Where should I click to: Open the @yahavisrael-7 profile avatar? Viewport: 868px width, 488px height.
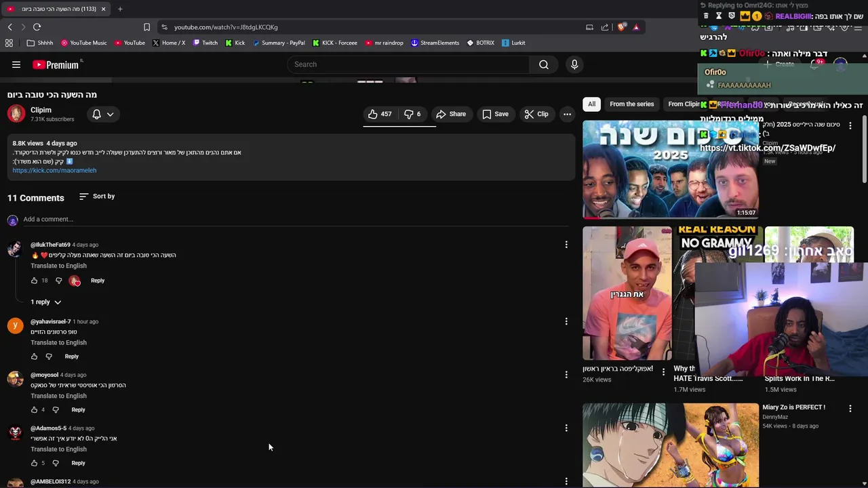[15, 325]
